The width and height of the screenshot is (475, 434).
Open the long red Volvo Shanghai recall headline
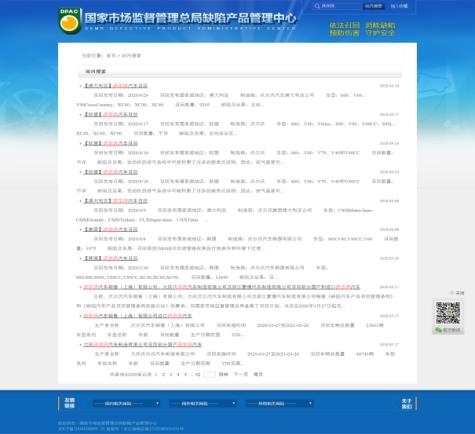pos(222,287)
